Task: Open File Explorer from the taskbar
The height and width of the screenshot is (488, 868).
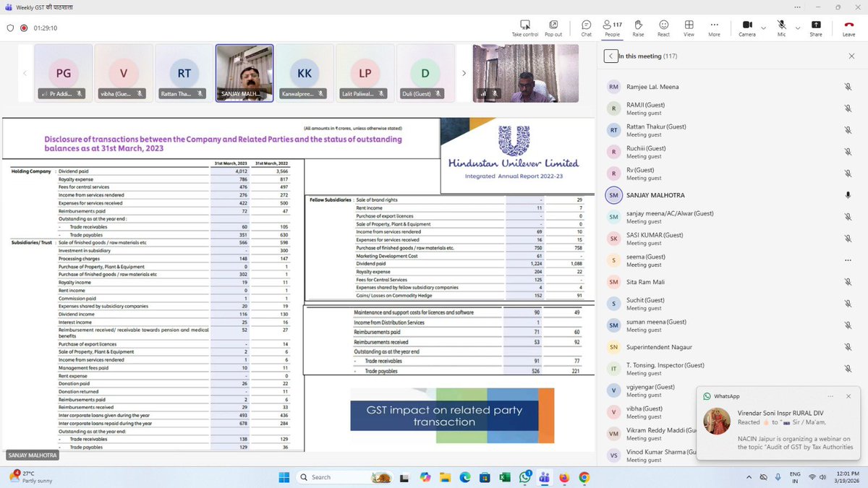Action: click(445, 477)
